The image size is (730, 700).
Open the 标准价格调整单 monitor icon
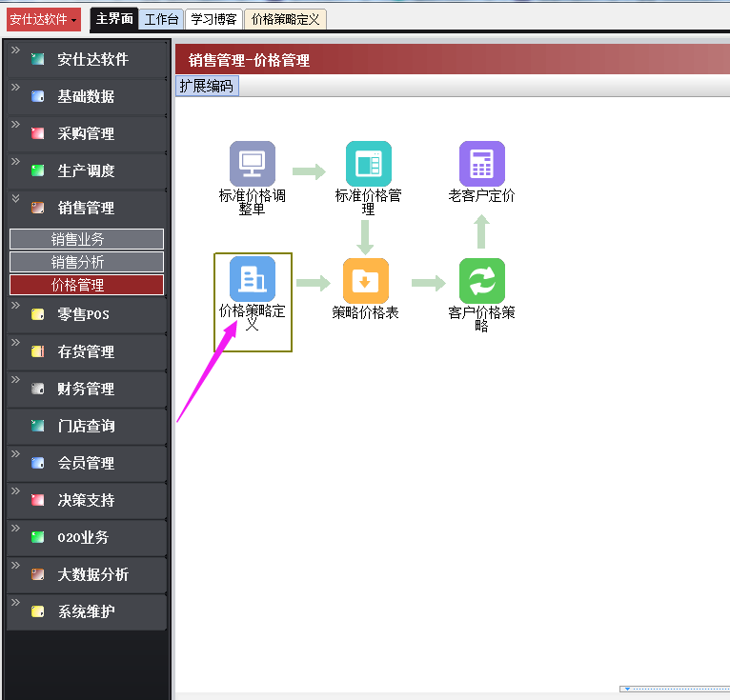(253, 164)
